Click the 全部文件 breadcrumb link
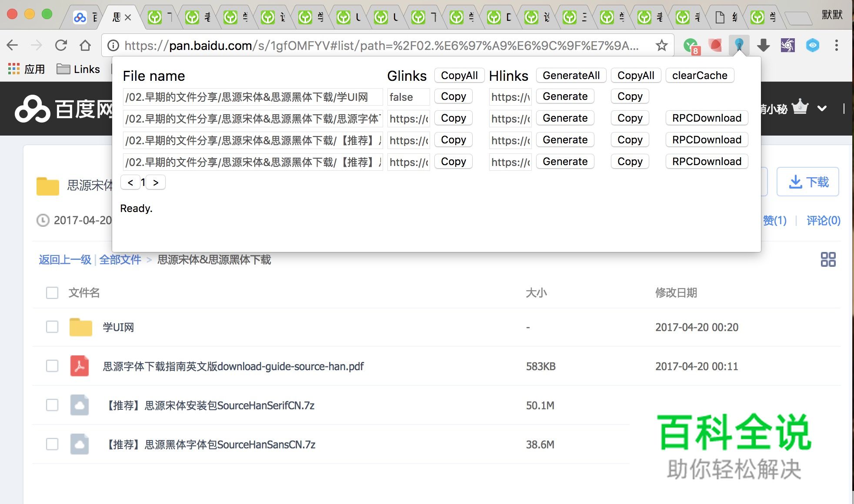The image size is (854, 504). (x=120, y=260)
